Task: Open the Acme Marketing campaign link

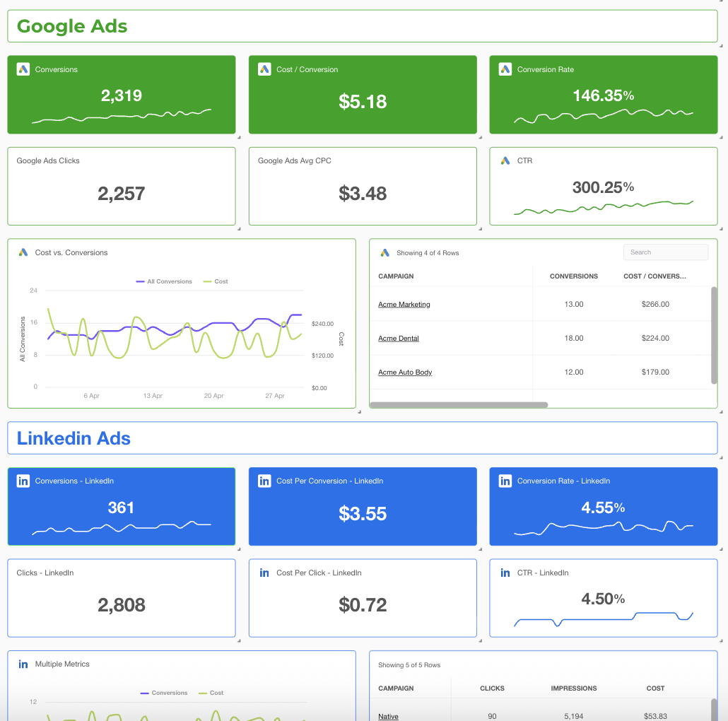Action: pyautogui.click(x=404, y=305)
